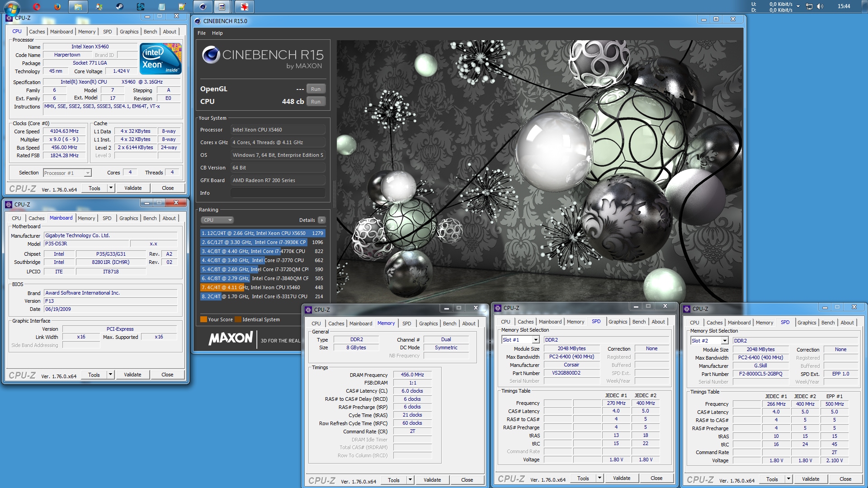Open the Notepad taskbar icon
Screen dimensions: 868x488
(x=161, y=6)
